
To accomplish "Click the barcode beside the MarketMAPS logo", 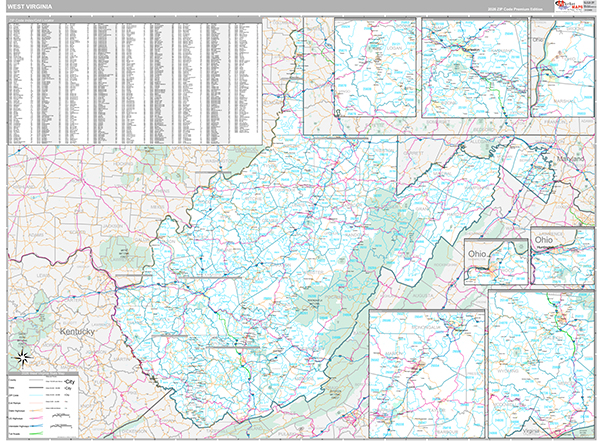I will tap(589, 6).
